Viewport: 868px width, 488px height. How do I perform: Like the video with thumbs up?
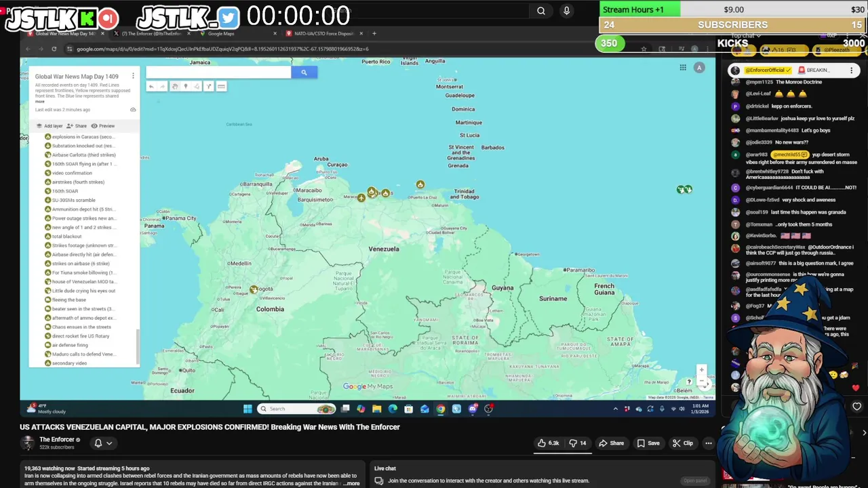coord(549,443)
